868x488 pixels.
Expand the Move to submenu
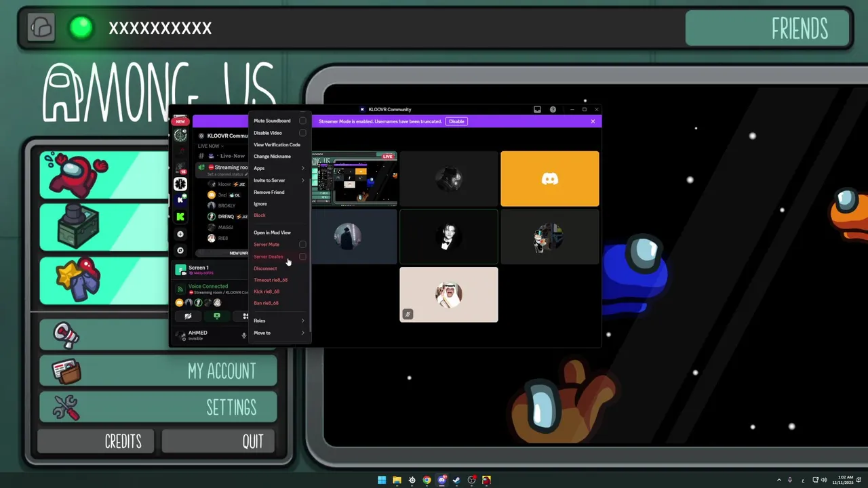coord(279,333)
